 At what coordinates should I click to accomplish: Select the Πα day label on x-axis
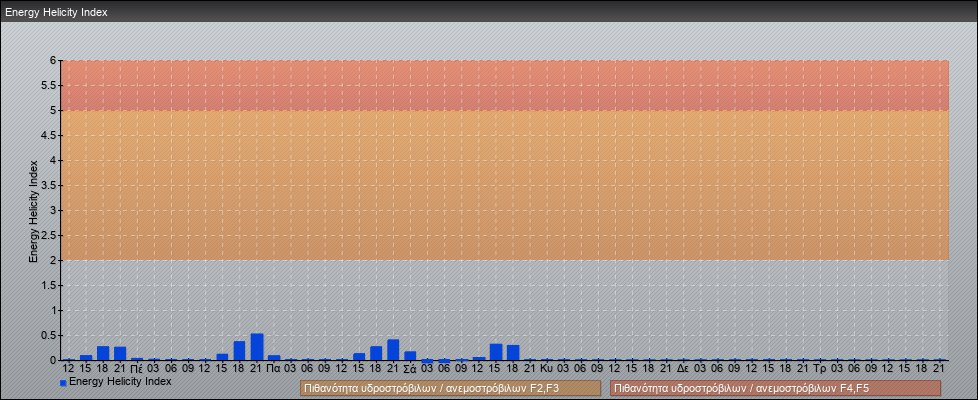(273, 369)
